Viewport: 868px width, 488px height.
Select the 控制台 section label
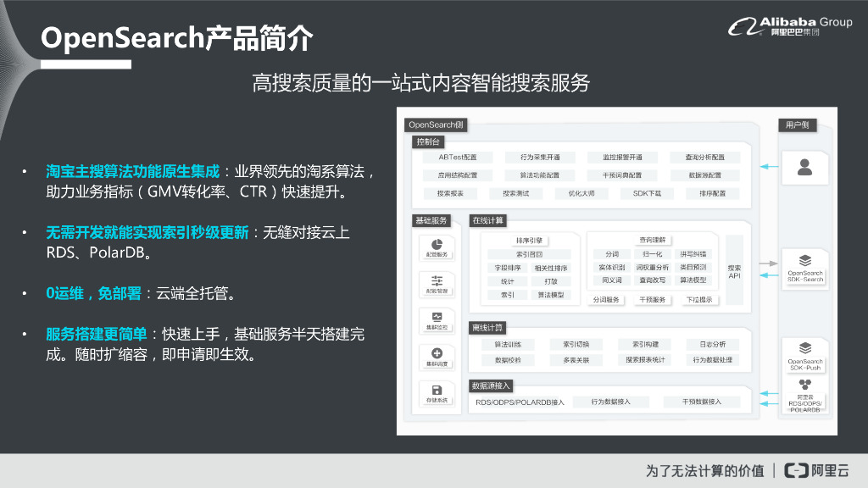point(428,141)
